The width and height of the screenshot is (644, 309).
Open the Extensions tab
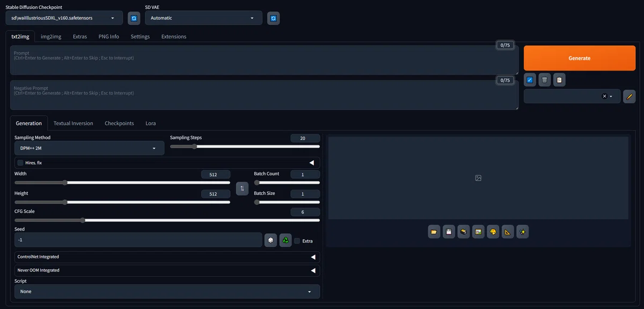point(174,37)
